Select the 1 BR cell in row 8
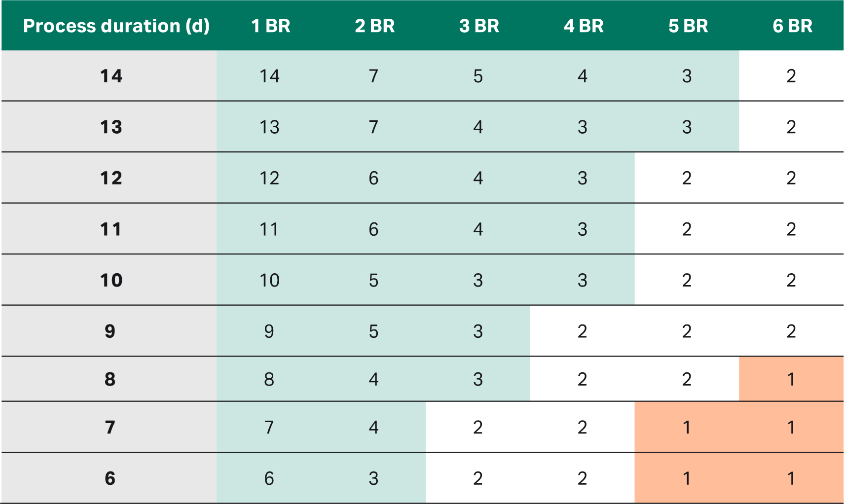Image resolution: width=844 pixels, height=504 pixels. (269, 379)
